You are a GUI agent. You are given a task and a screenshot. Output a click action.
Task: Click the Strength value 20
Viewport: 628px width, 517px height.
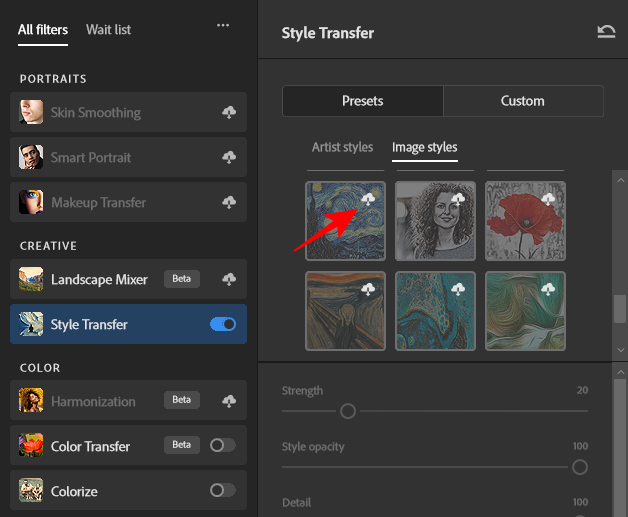[x=582, y=390]
